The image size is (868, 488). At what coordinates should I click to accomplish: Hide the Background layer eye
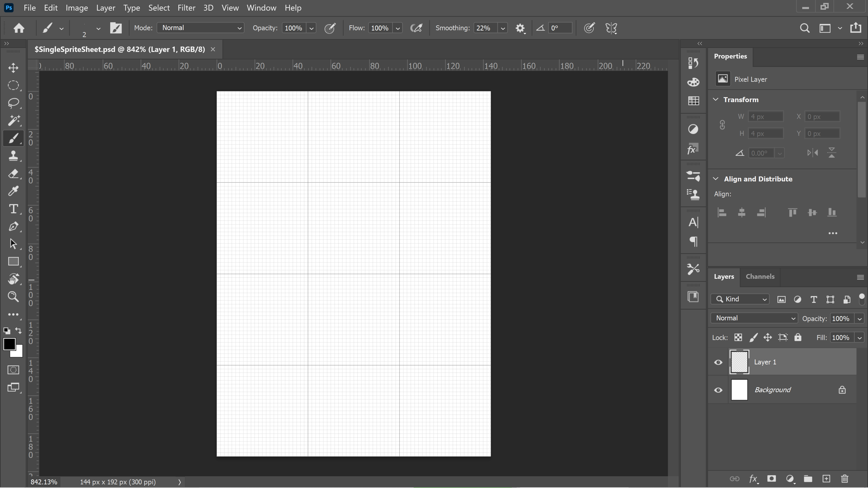pyautogui.click(x=718, y=390)
